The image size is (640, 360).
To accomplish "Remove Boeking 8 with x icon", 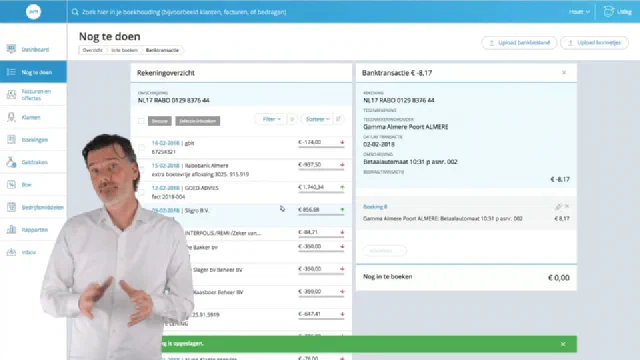I will click(567, 207).
